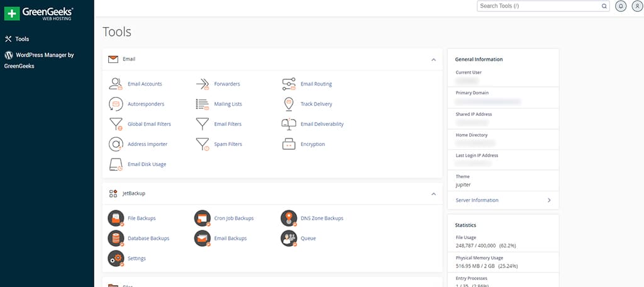
Task: Open the JetBackup Settings gear icon
Action: (116, 259)
